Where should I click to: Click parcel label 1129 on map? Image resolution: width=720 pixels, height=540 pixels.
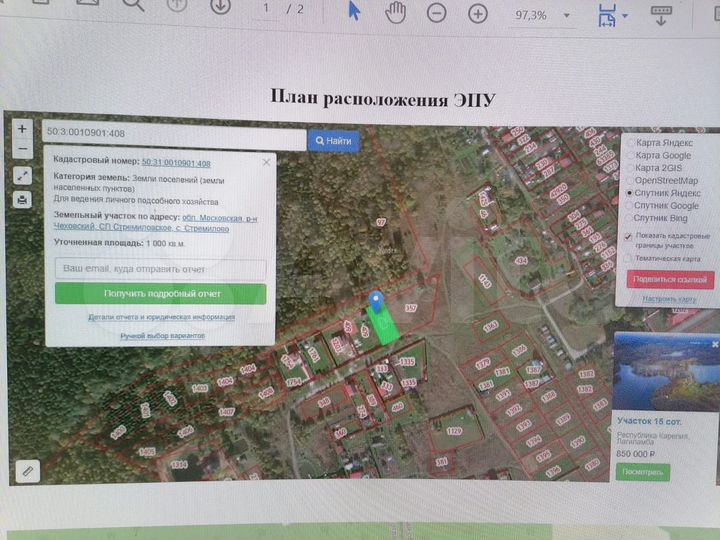point(454,431)
